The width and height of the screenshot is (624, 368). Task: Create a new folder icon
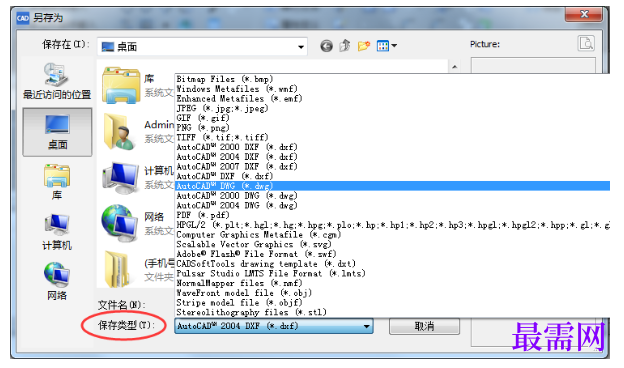(364, 46)
